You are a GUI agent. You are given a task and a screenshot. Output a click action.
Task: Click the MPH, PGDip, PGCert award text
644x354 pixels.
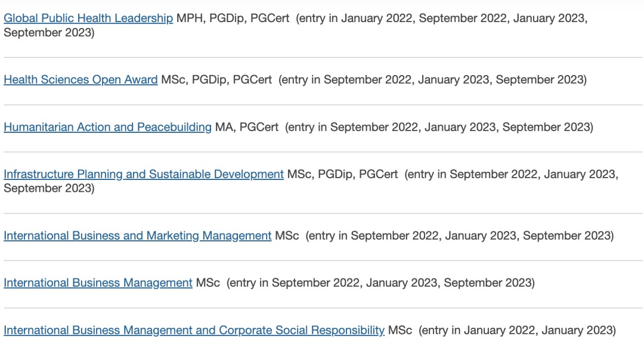[233, 18]
